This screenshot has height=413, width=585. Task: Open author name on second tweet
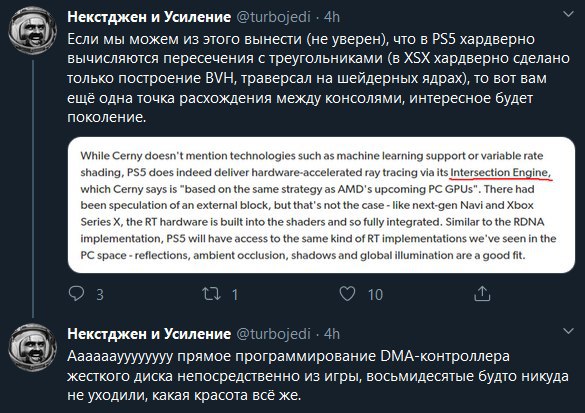click(x=149, y=334)
